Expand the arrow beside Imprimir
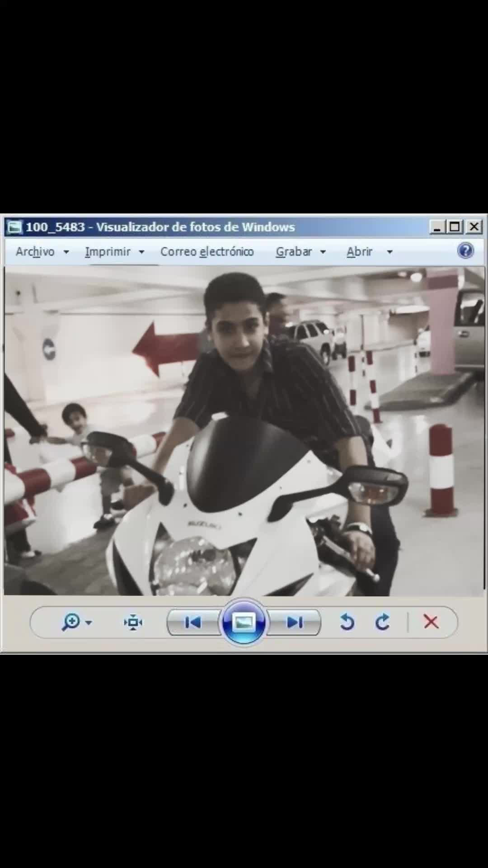The image size is (488, 868). click(x=141, y=252)
